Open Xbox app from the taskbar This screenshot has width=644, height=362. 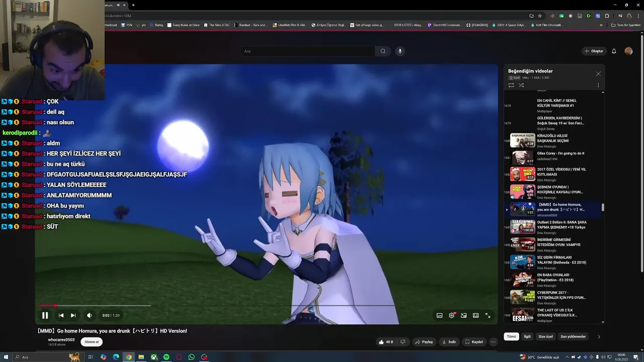(154, 357)
